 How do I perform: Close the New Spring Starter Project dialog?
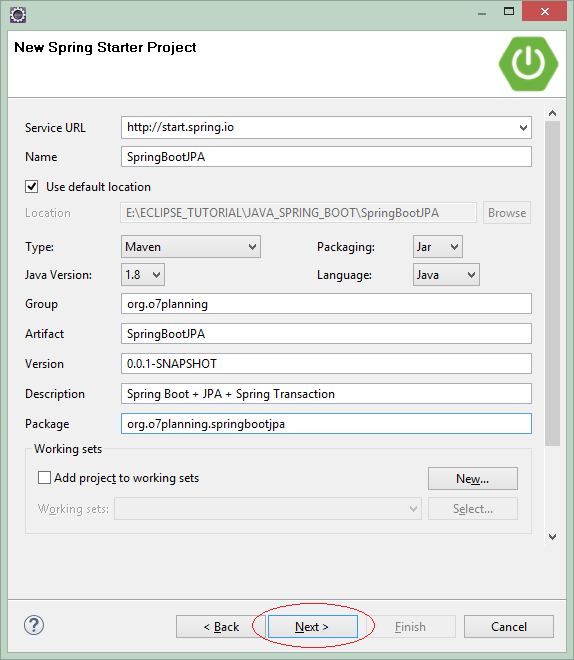click(545, 11)
